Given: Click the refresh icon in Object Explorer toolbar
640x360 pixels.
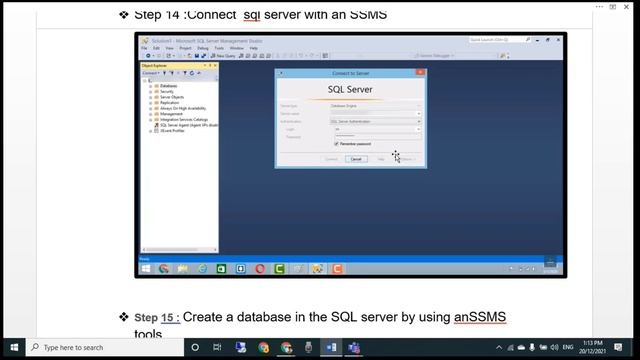Looking at the screenshot, I should point(192,73).
